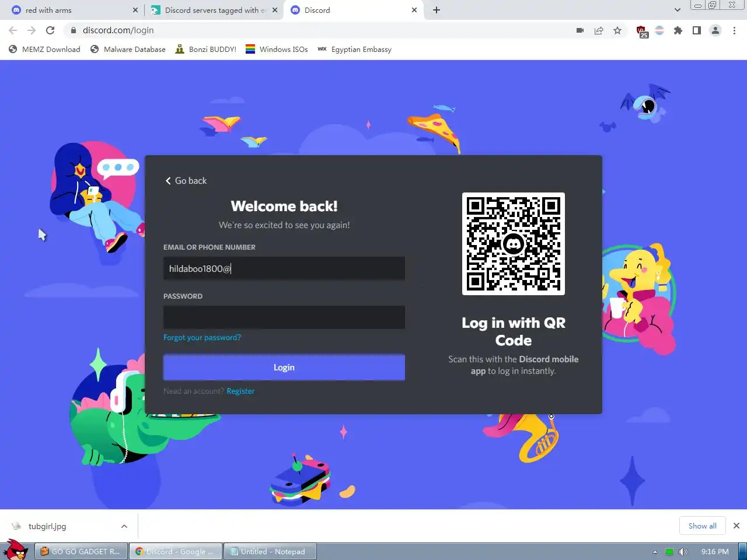This screenshot has height=560, width=747.
Task: Click the Discord QR code
Action: tap(514, 244)
